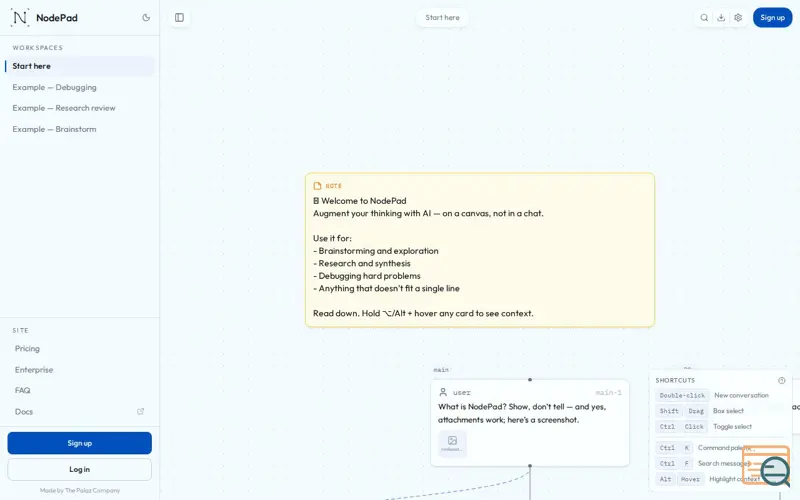Viewport: 800px width, 500px height.
Task: Open the 'Example — Research review' workspace
Action: pos(80,108)
